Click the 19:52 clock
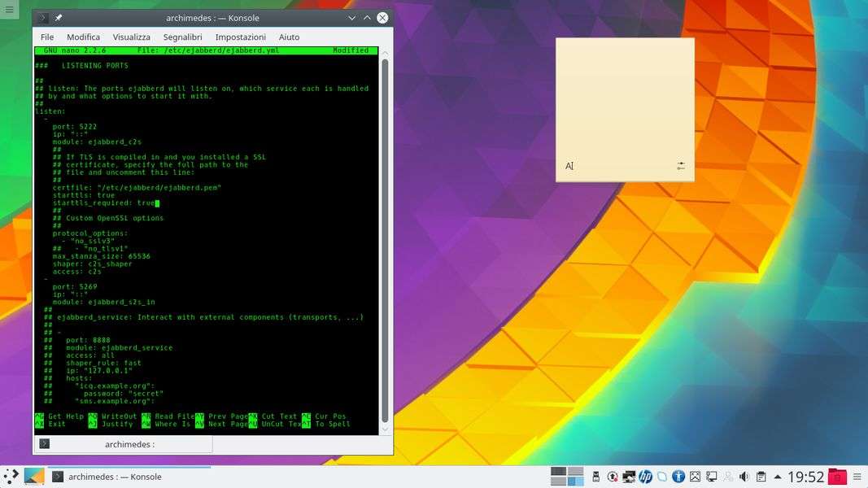 point(805,477)
